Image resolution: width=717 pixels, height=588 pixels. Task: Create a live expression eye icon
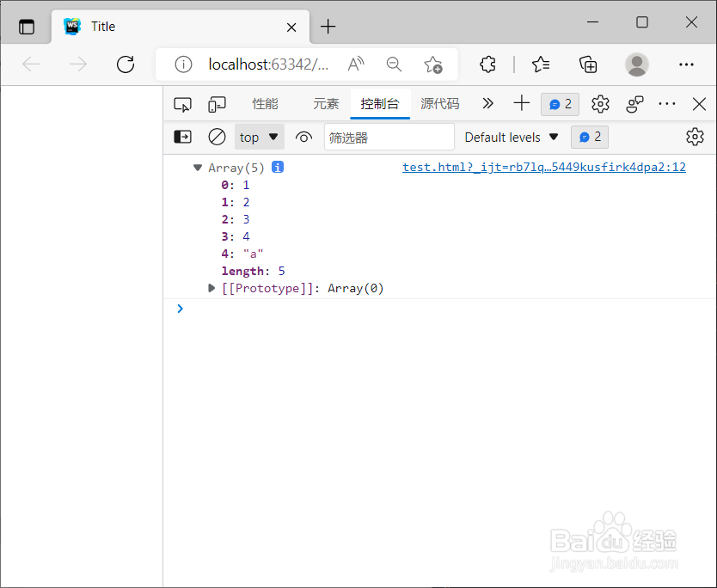303,137
